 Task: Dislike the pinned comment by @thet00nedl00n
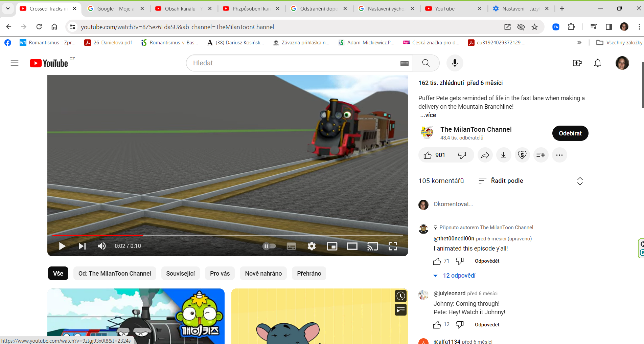pos(460,261)
